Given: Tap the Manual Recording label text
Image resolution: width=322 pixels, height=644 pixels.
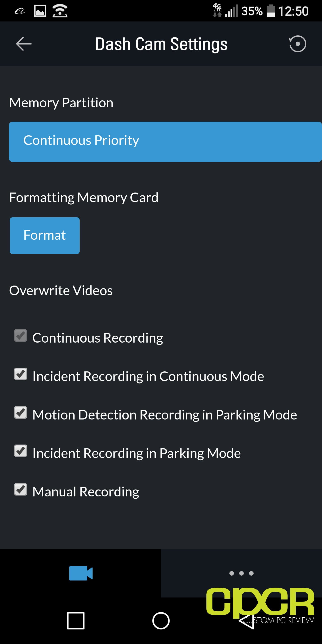Looking at the screenshot, I should click(86, 492).
